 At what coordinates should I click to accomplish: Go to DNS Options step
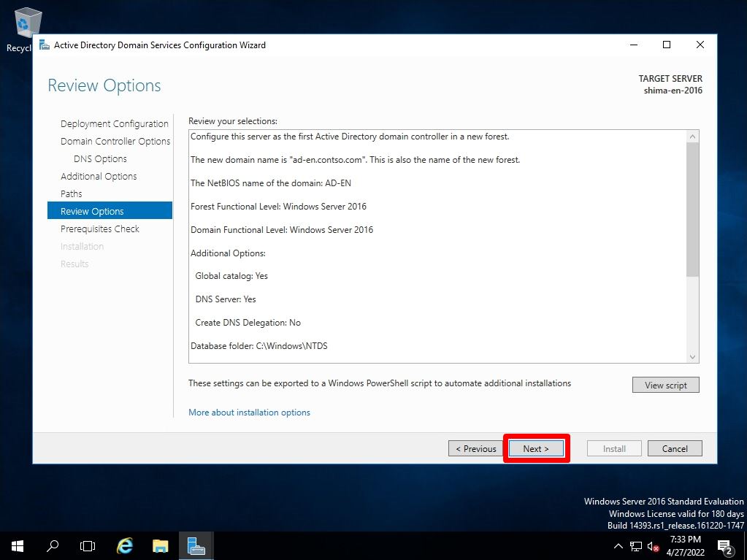[x=100, y=159]
